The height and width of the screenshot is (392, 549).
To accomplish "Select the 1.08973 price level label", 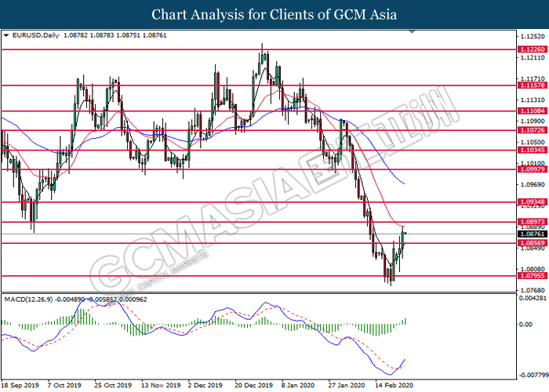I will 532,222.
